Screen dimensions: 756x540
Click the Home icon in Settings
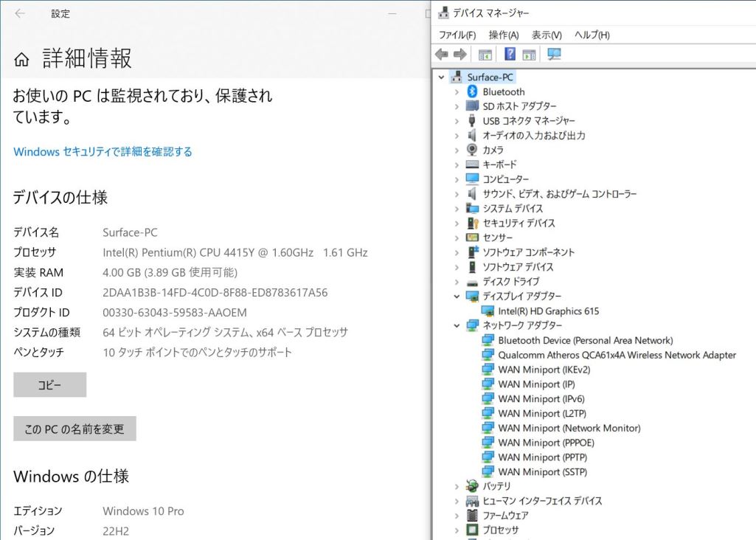[22, 60]
